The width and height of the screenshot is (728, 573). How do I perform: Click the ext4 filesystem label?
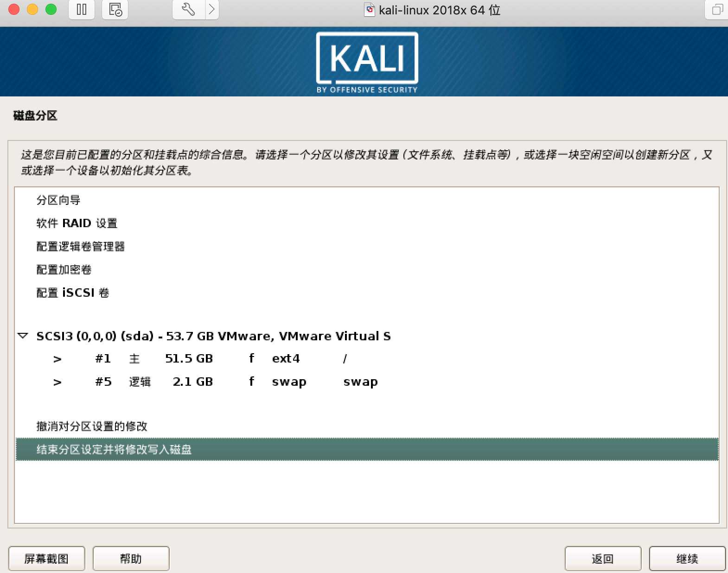[x=286, y=358]
